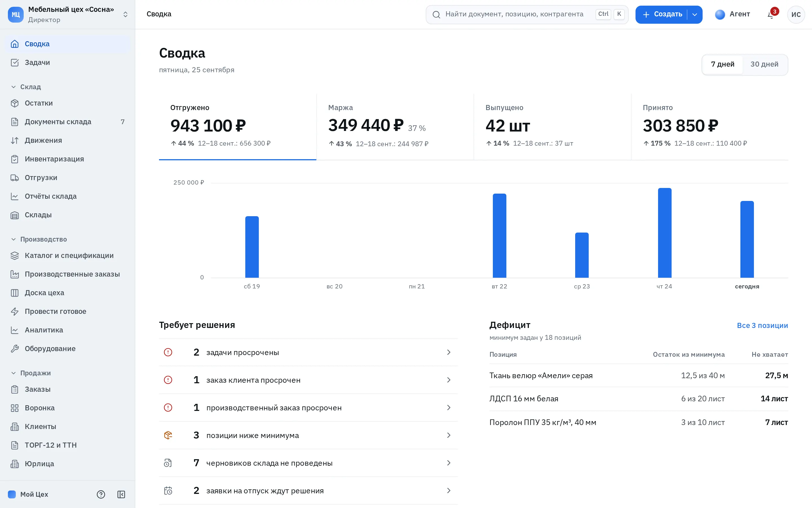The image size is (812, 508).
Task: Open the notifications bell
Action: pyautogui.click(x=771, y=14)
